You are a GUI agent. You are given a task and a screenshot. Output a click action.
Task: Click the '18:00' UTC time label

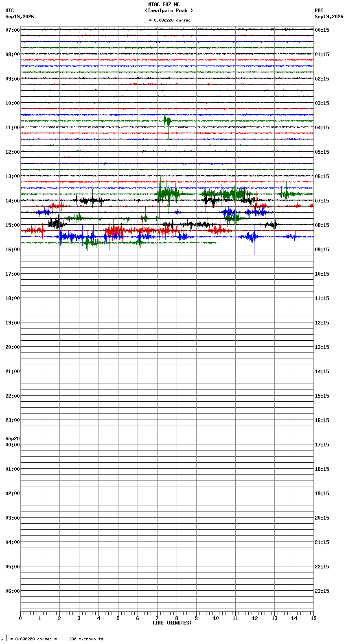[13, 298]
